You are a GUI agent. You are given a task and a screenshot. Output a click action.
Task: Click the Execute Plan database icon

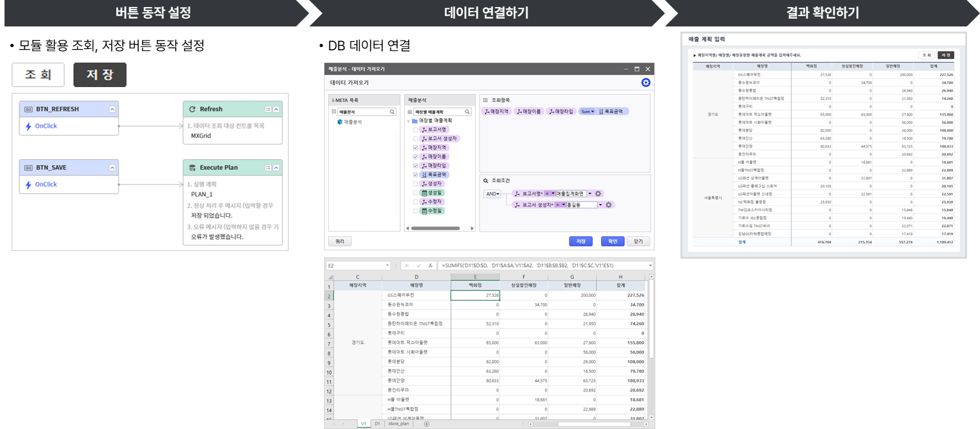(x=192, y=168)
